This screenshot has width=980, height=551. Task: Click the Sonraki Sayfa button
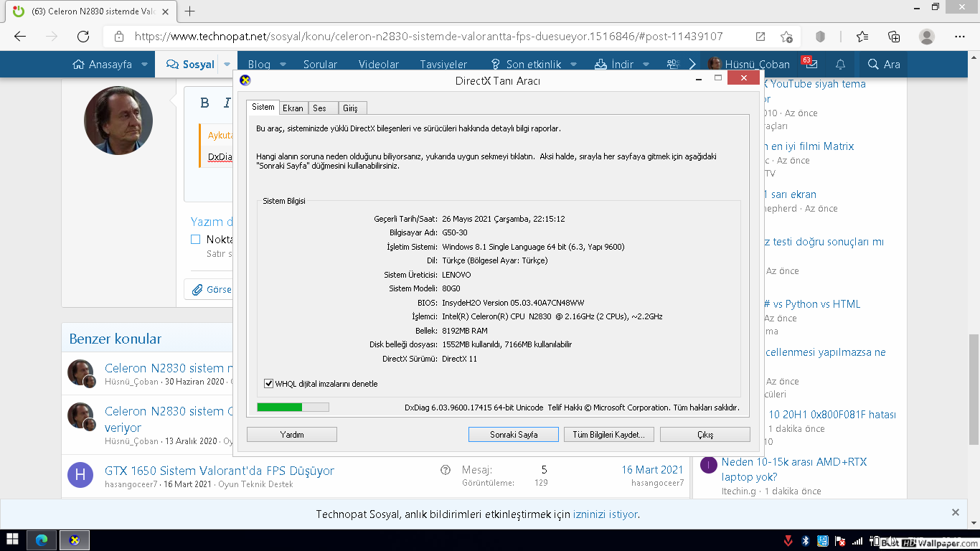tap(514, 434)
